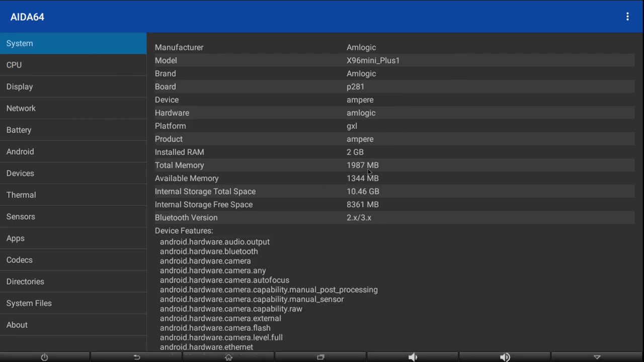Image resolution: width=644 pixels, height=362 pixels.
Task: Open the Devices category
Action: [73, 173]
